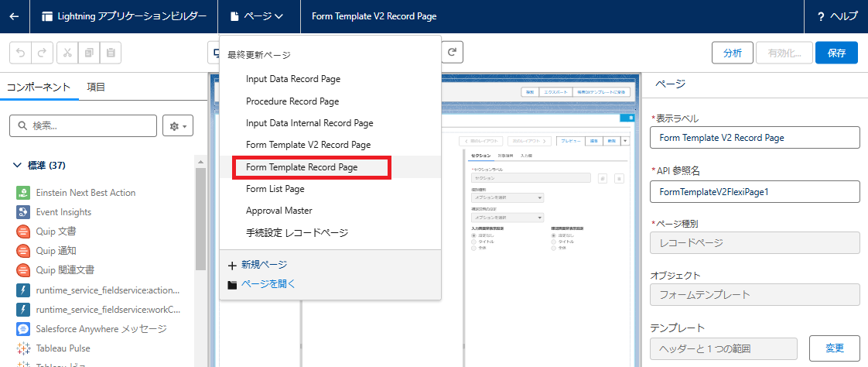The width and height of the screenshot is (868, 367).
Task: Click the 分析 button
Action: tap(732, 53)
